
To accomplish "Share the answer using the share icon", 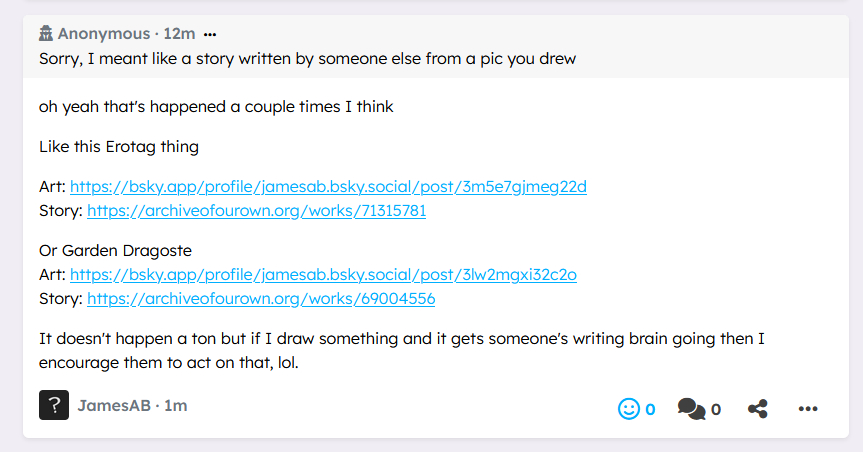I will coord(758,408).
